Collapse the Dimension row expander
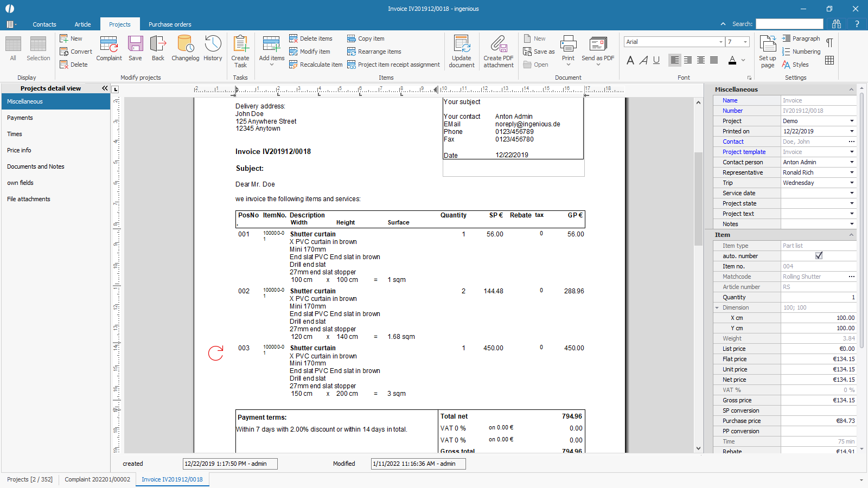 pyautogui.click(x=717, y=307)
